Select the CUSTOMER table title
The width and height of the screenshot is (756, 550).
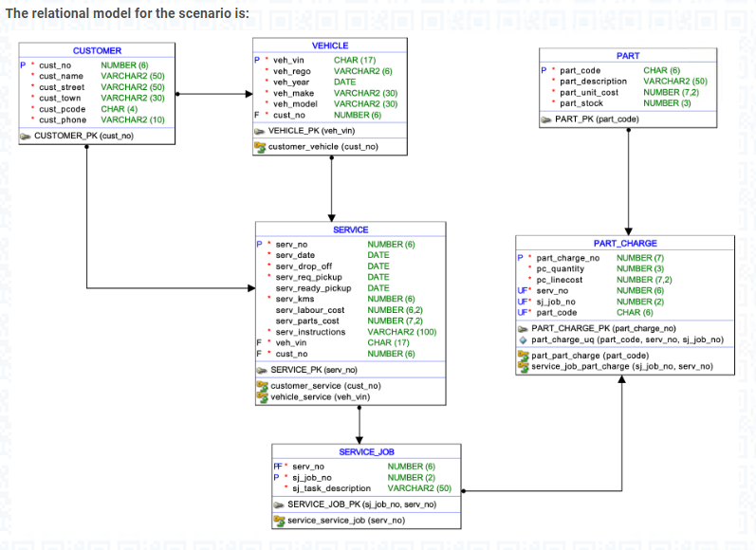(97, 50)
